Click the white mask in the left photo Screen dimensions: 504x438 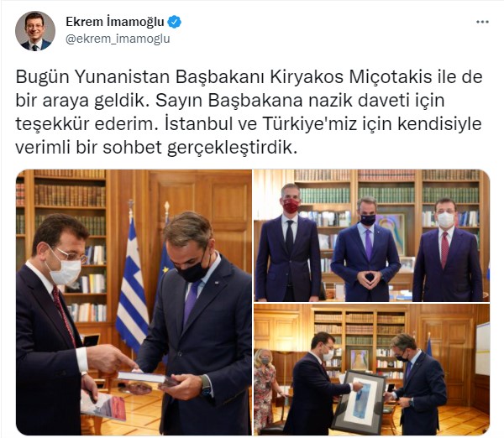point(66,271)
